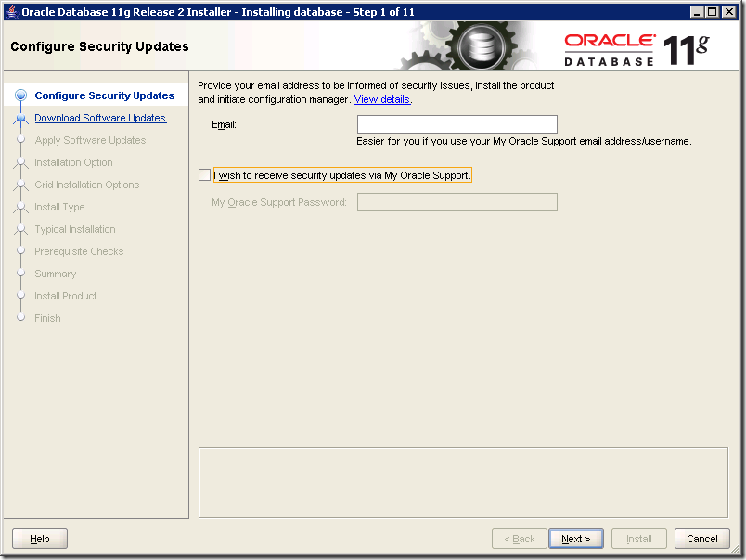Enable receiving security updates via My Oracle Support
Image resolution: width=746 pixels, height=560 pixels.
tap(204, 175)
